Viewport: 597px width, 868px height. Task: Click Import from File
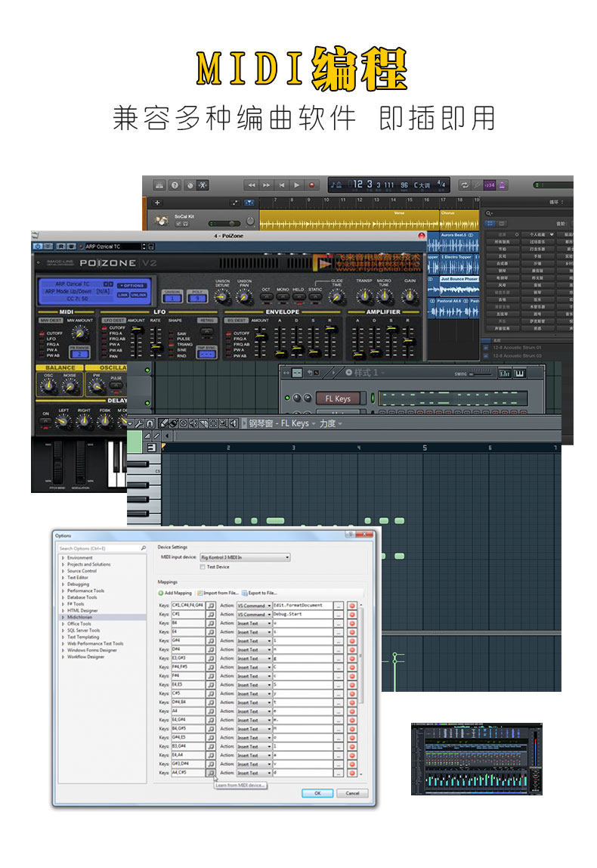[218, 593]
